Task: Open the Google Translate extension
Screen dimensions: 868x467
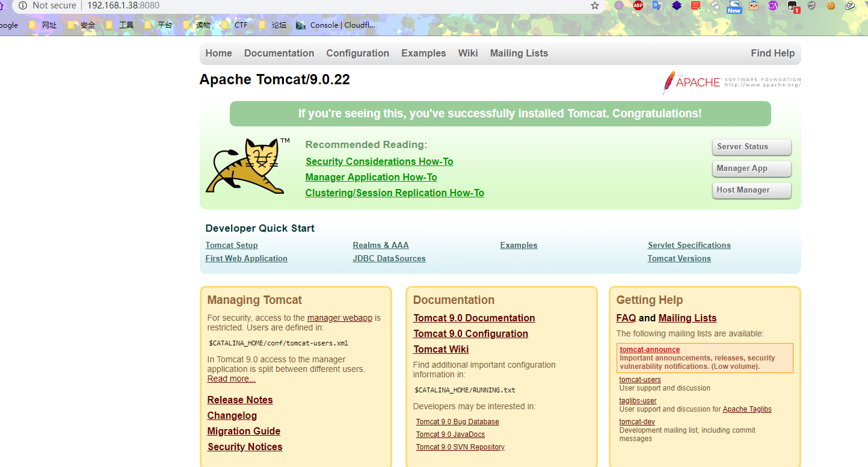Action: tap(657, 6)
